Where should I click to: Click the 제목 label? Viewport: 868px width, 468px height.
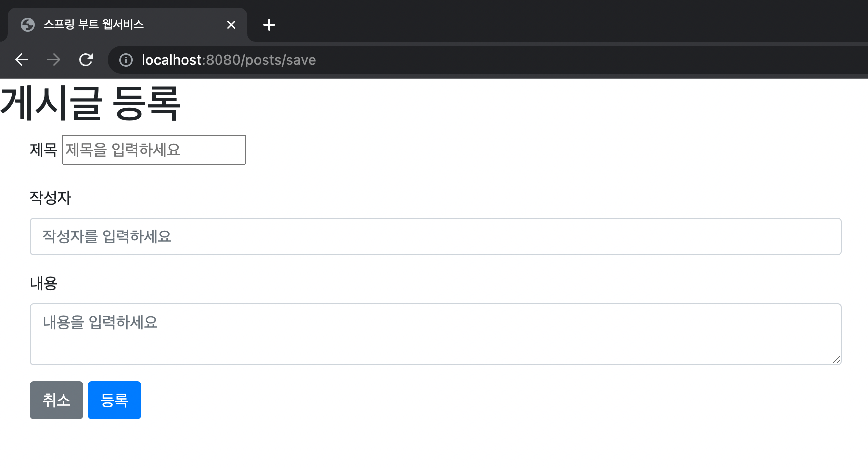tap(44, 150)
